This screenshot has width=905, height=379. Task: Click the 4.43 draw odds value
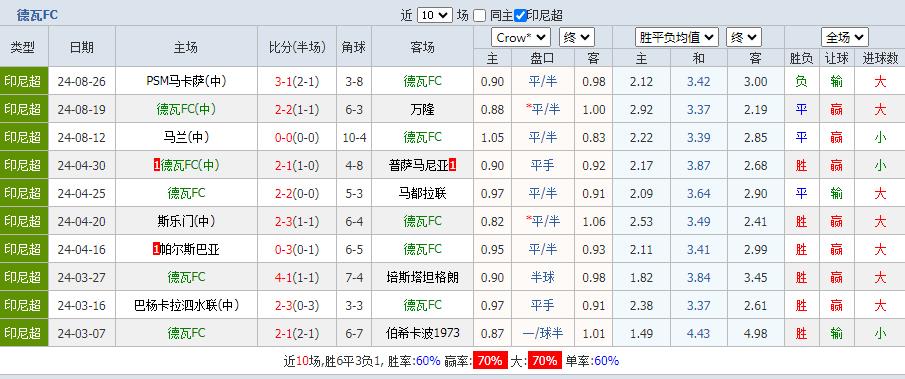tap(698, 333)
